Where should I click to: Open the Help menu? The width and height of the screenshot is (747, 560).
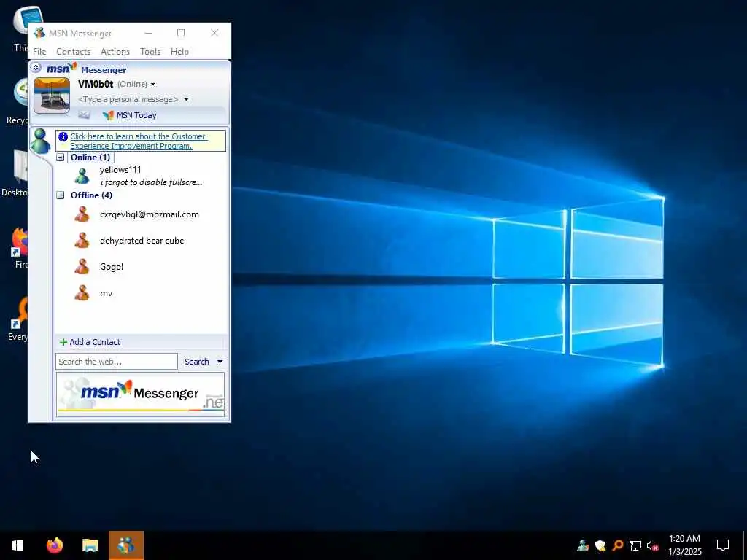[179, 52]
